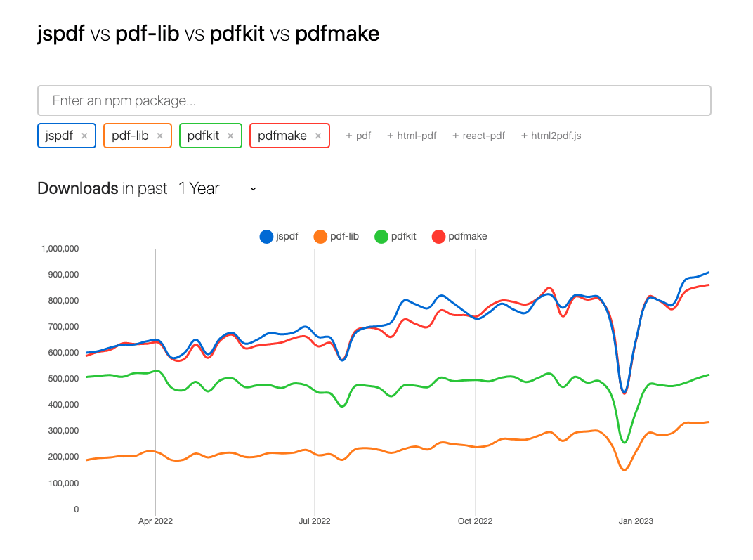This screenshot has height=560, width=753.
Task: Click the pdf-lib tag label
Action: 130,136
